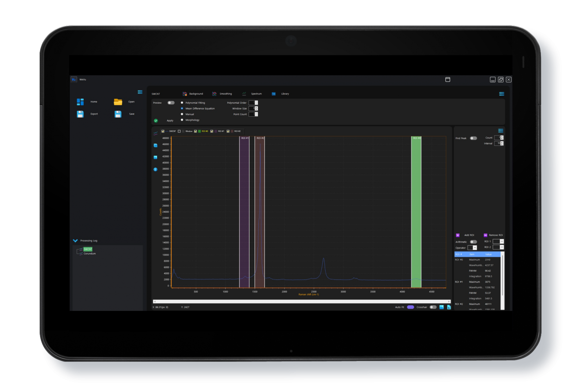Click the purple Add ROI plus icon
The image size is (586, 392).
click(x=458, y=235)
